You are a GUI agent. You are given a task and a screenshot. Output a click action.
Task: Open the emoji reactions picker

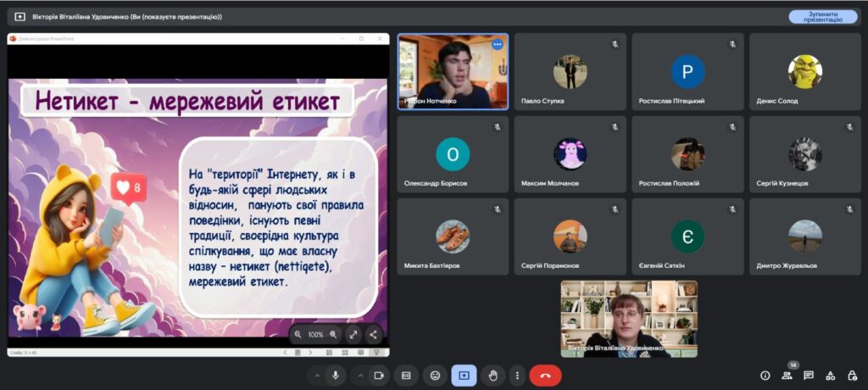pyautogui.click(x=435, y=375)
